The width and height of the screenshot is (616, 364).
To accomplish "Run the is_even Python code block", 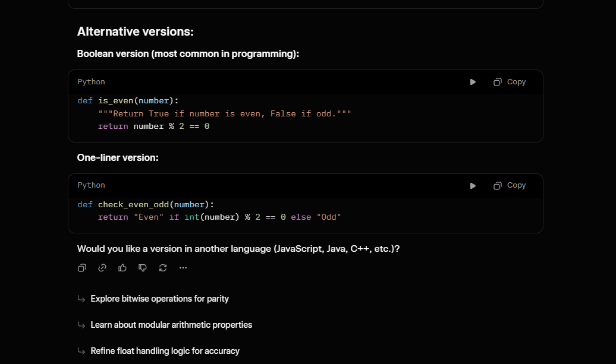I will [x=473, y=82].
